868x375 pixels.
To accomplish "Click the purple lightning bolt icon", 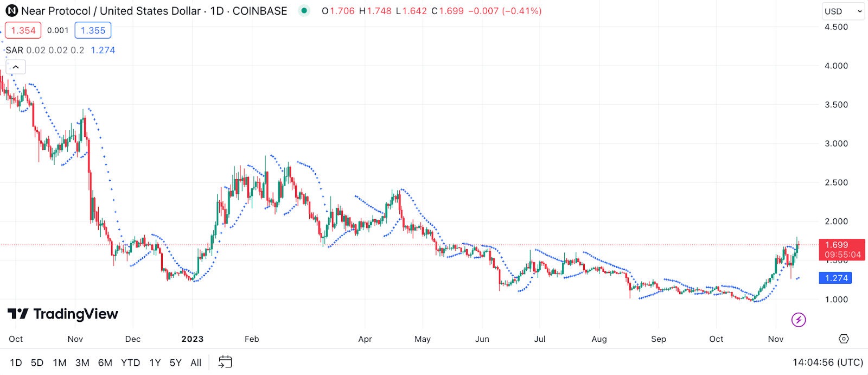I will pos(799,320).
